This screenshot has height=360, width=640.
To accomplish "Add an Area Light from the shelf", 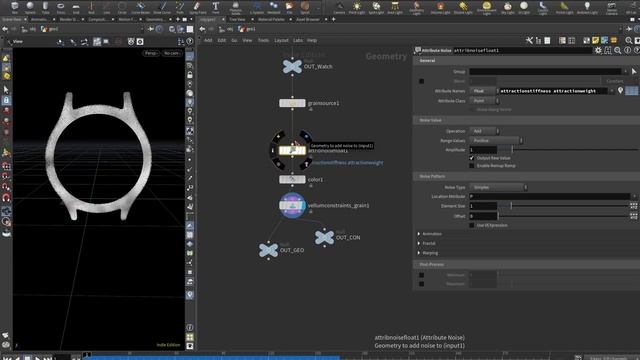I will pyautogui.click(x=395, y=7).
